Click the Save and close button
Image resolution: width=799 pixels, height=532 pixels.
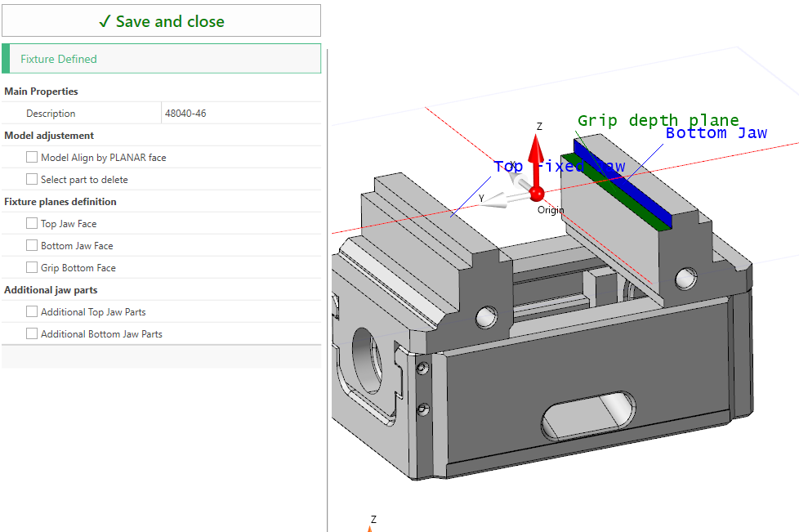click(161, 21)
